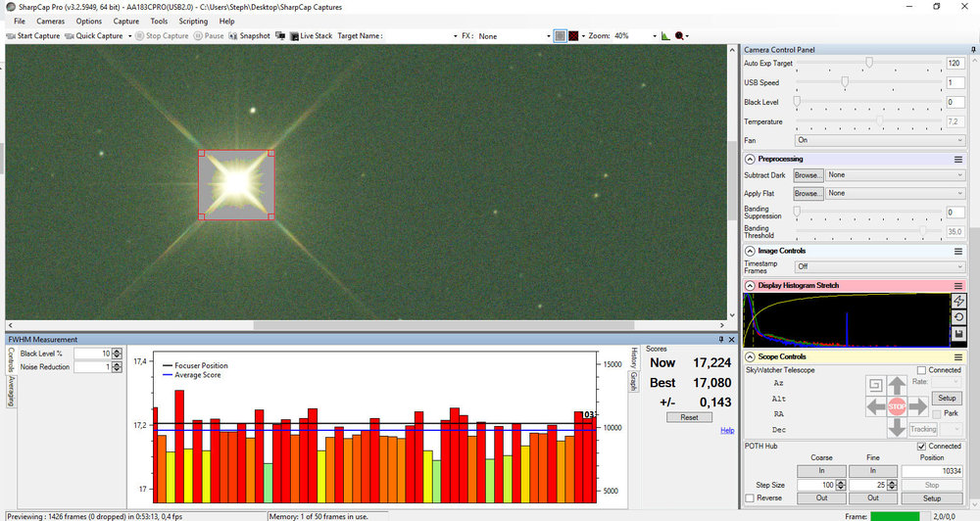Click the Auto Exp Target slider
980x521 pixels.
tap(867, 63)
